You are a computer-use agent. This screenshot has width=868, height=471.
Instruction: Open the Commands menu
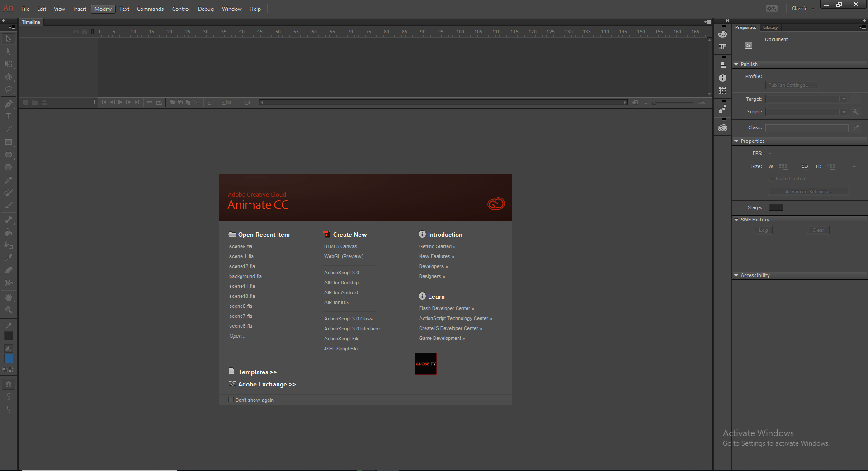click(150, 9)
